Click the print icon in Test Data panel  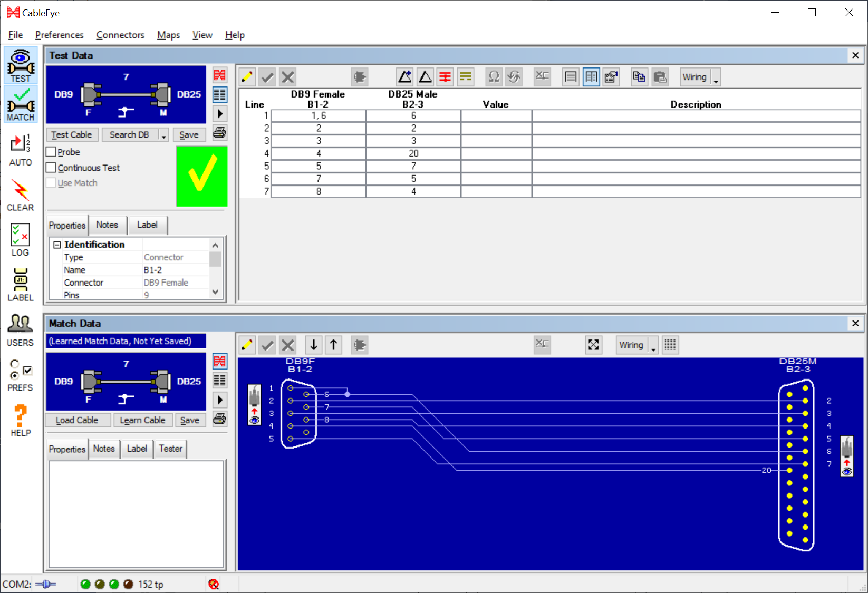pos(220,132)
